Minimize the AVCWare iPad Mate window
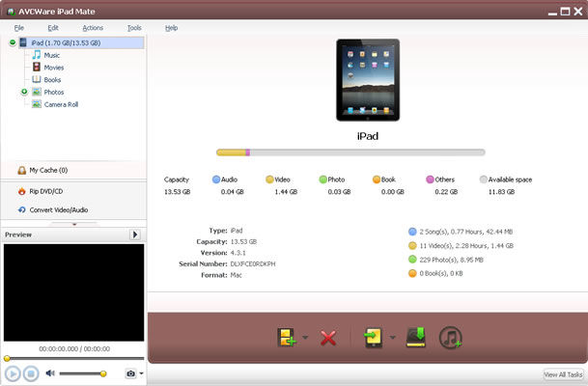Viewport: 588px width, 386px height. click(x=552, y=14)
